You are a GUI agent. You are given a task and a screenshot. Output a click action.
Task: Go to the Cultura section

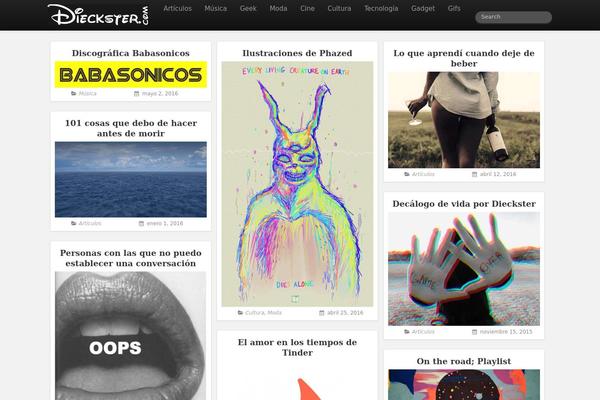tap(339, 8)
